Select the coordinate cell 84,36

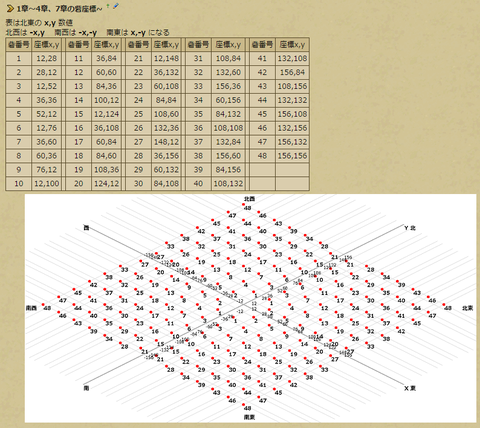pos(106,86)
